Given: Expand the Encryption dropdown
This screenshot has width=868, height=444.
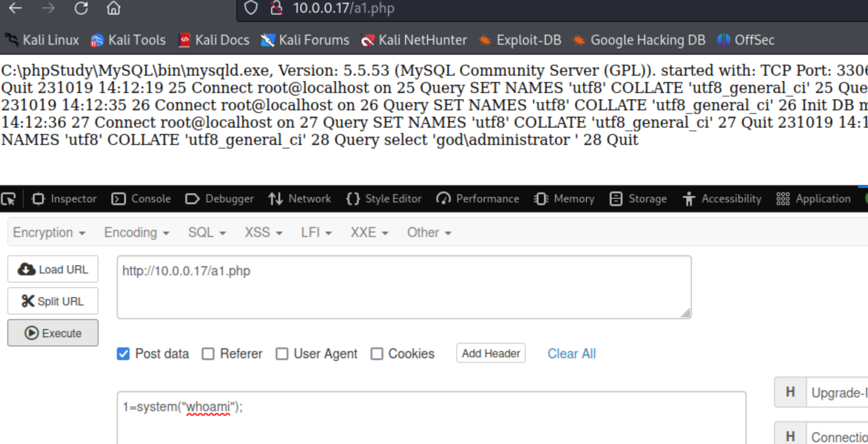Looking at the screenshot, I should click(x=49, y=232).
